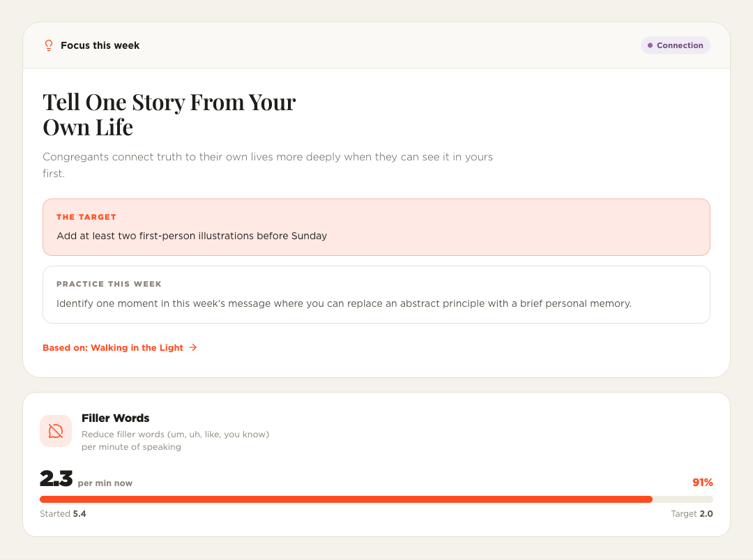
Task: Click the Identify one moment practice sentence
Action: click(344, 303)
